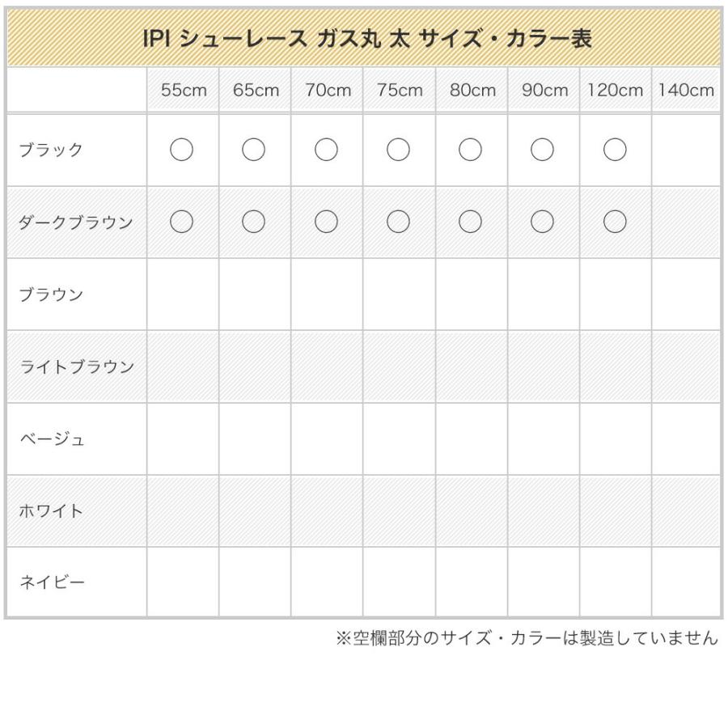Select the ダークブラウン 75cm circle mark
728x728 pixels.
click(399, 222)
